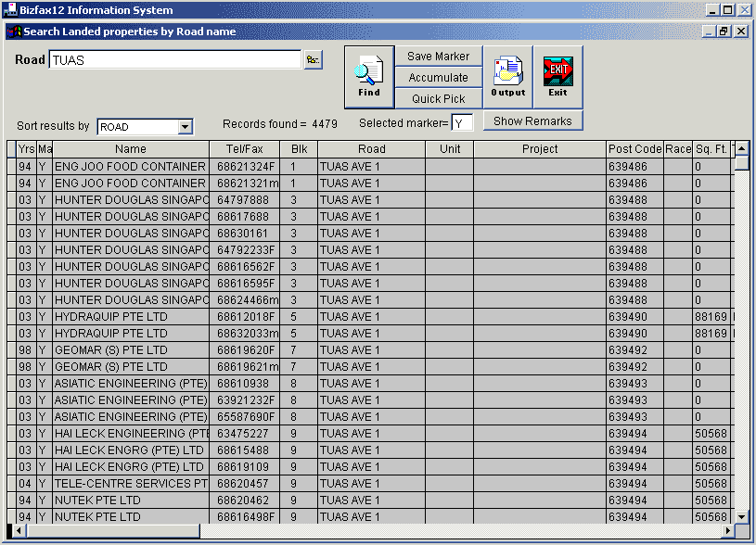The width and height of the screenshot is (756, 545).
Task: Click Records found = 4479 text
Action: (280, 124)
